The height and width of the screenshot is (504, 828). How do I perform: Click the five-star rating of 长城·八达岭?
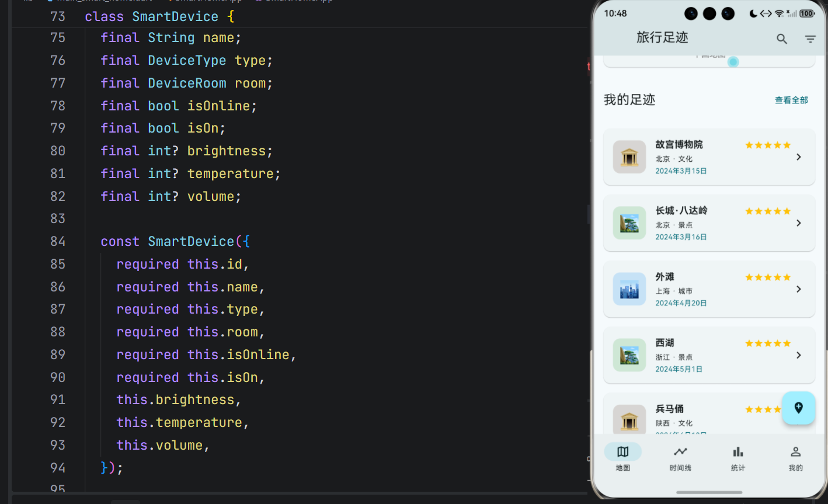pos(768,211)
